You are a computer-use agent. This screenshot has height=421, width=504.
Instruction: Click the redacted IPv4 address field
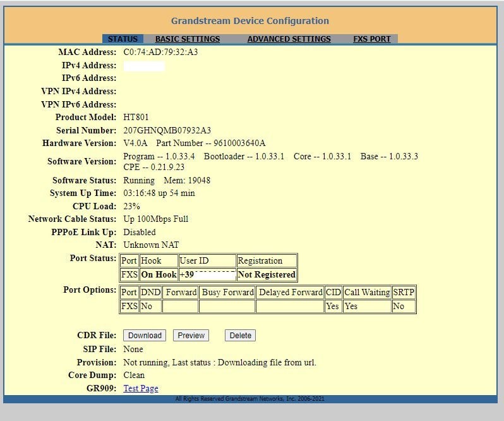point(144,66)
